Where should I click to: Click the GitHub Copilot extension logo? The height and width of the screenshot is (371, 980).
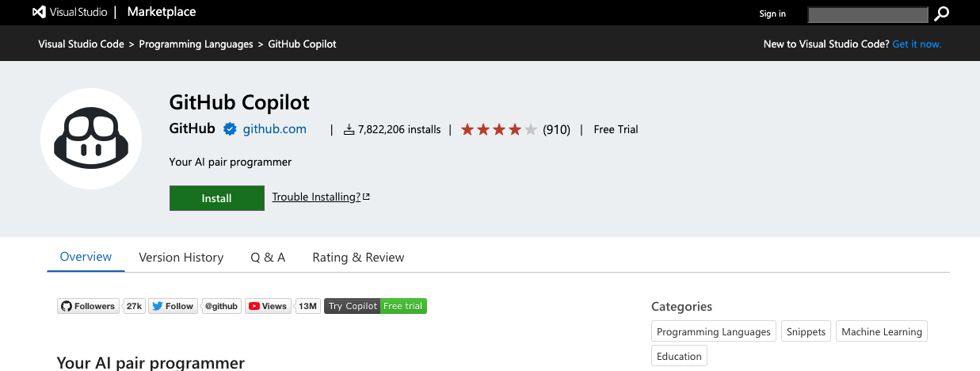(x=91, y=139)
